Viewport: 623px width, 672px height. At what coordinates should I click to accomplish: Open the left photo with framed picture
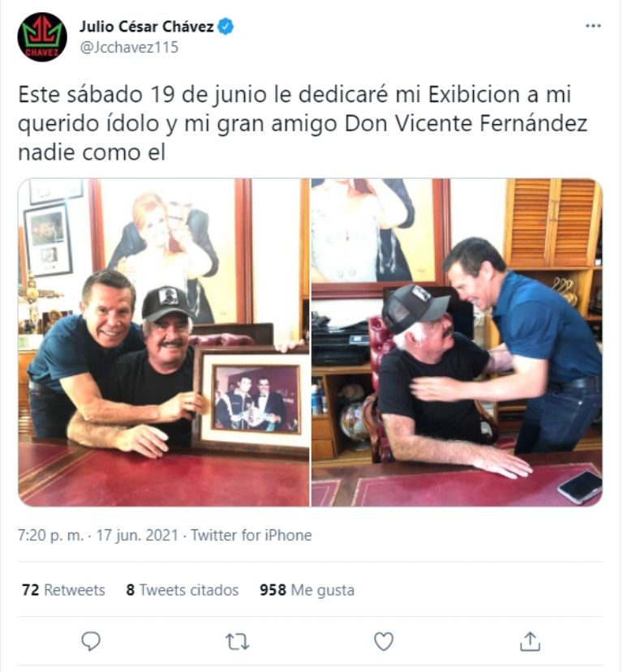163,342
